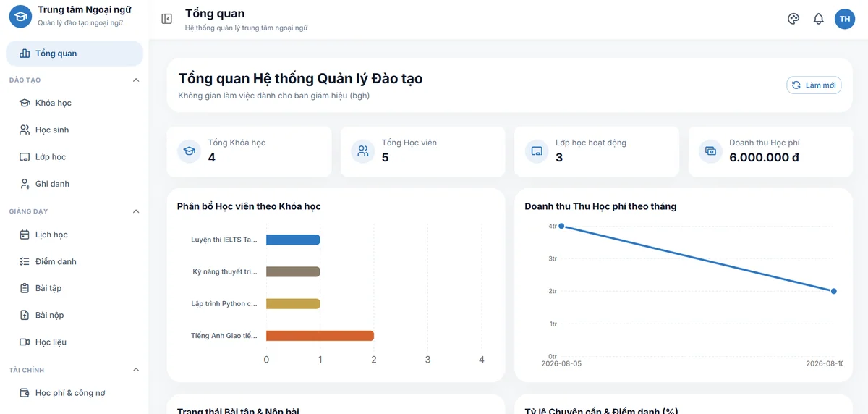Open Bài tập assignments

pos(75,288)
